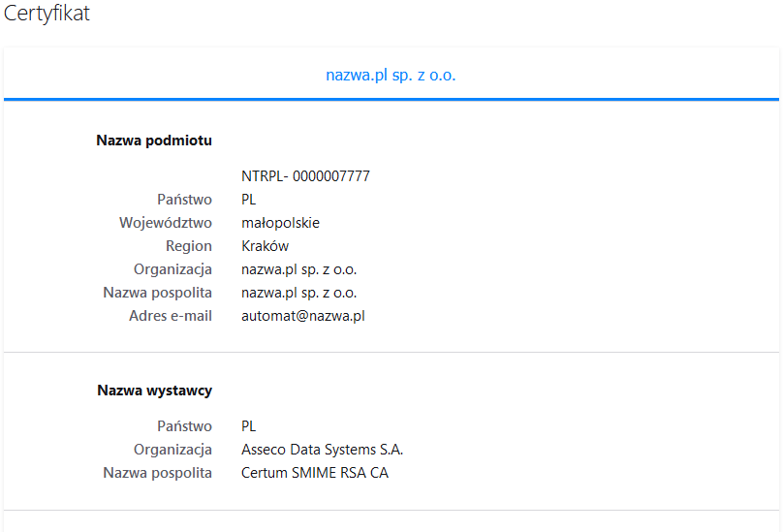The image size is (783, 532).
Task: Select the subject Organizacja value nazwa.pl sp. z o.o.
Action: 298,269
